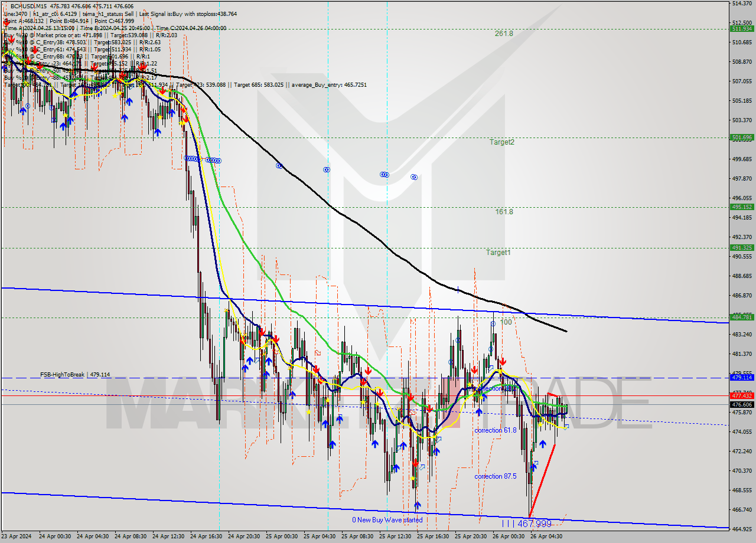Select the 261.8 Fibonacci label
This screenshot has height=543, width=756.
(x=504, y=34)
